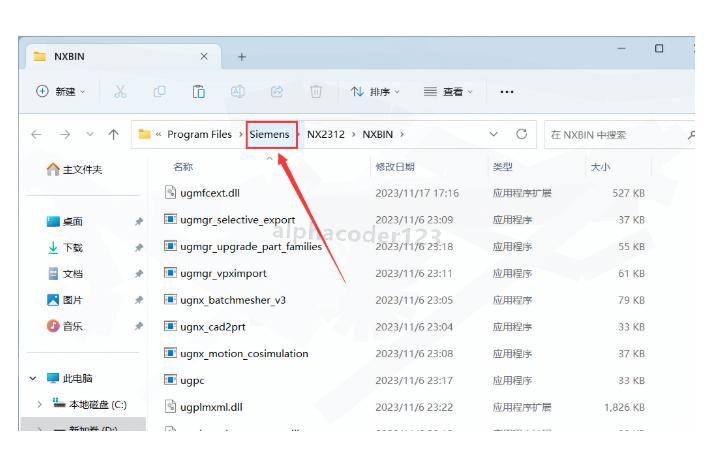
Task: Click the Refresh icon
Action: 521,134
